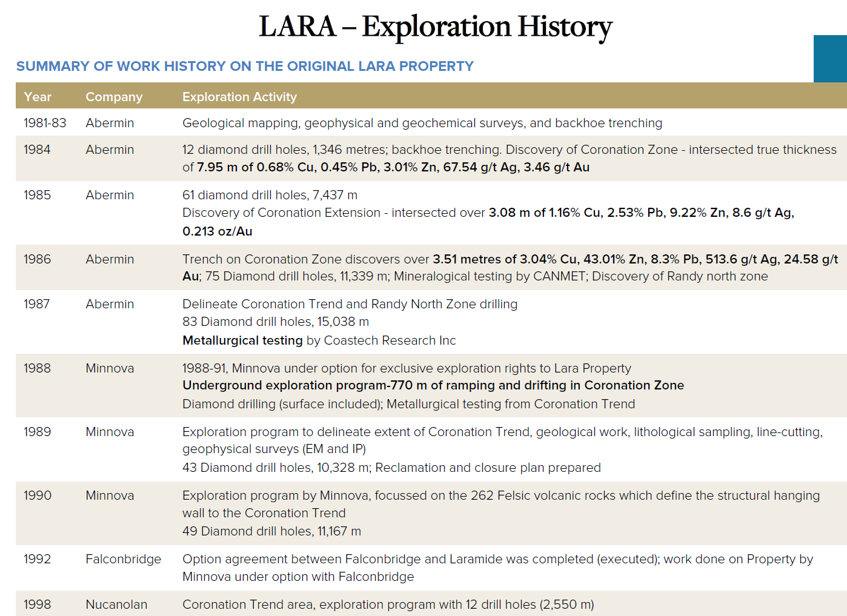Click 'Minnova' in the 1990 row

(110, 495)
